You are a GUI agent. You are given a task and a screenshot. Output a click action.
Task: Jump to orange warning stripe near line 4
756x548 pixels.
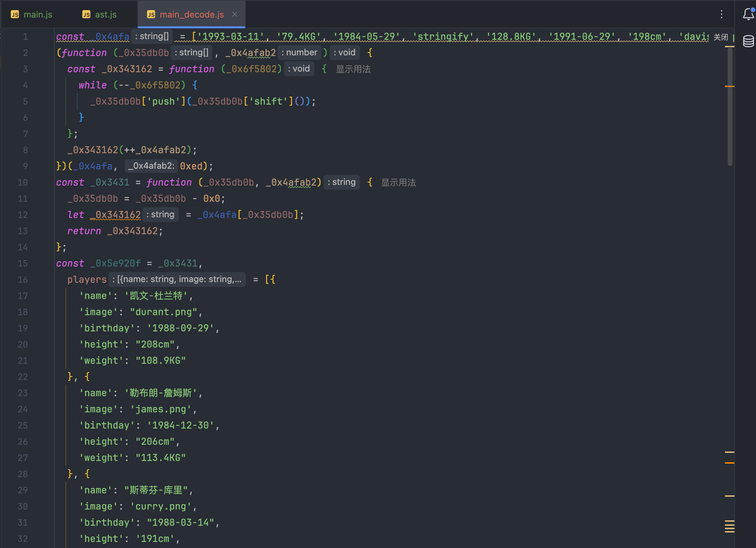pyautogui.click(x=729, y=86)
